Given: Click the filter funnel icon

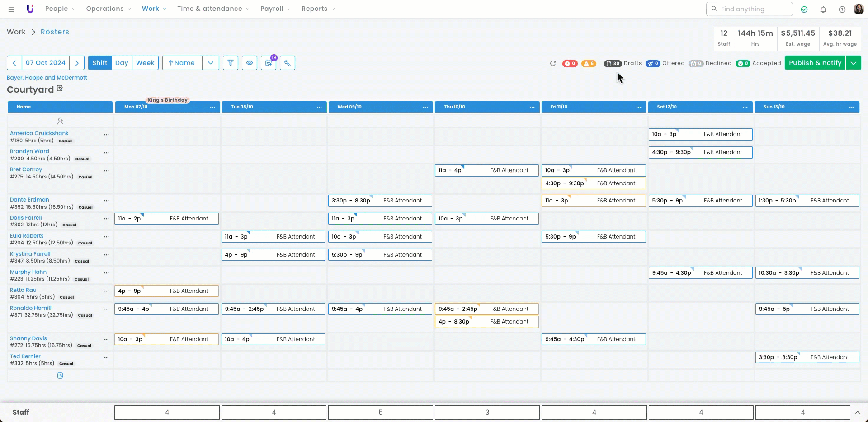Looking at the screenshot, I should point(231,63).
